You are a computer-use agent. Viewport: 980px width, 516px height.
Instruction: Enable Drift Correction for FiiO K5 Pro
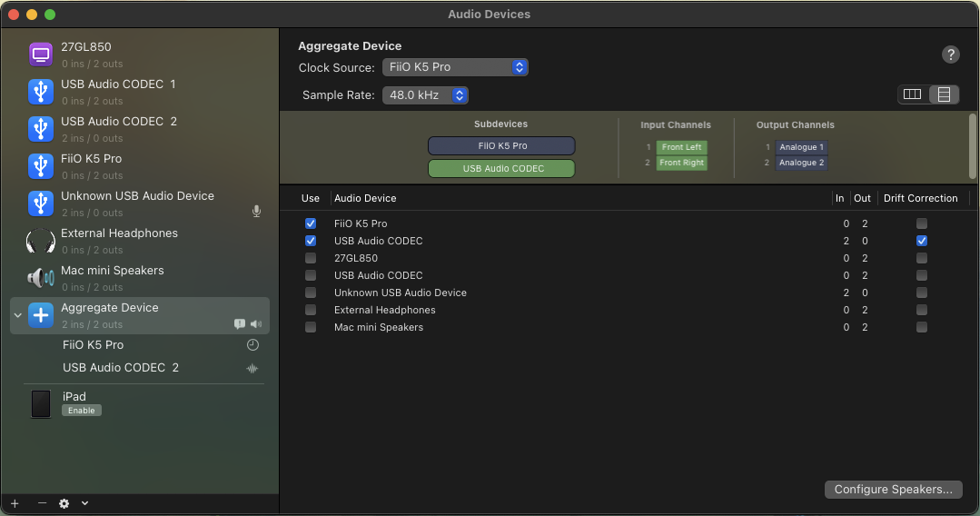pos(922,223)
